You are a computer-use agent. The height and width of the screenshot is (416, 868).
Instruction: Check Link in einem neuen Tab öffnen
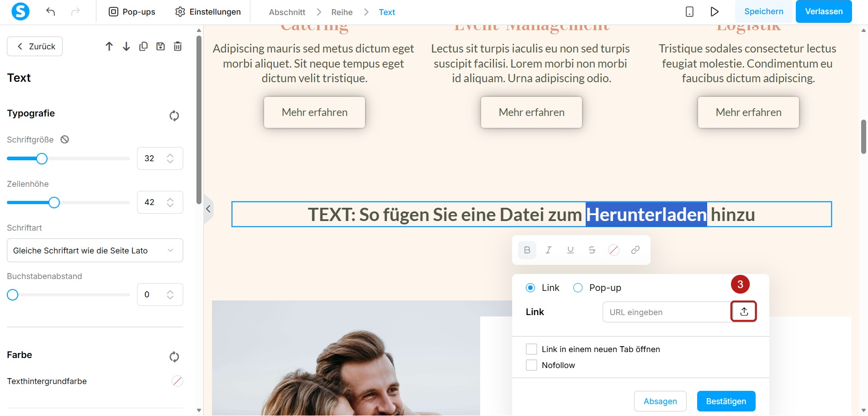coord(532,349)
